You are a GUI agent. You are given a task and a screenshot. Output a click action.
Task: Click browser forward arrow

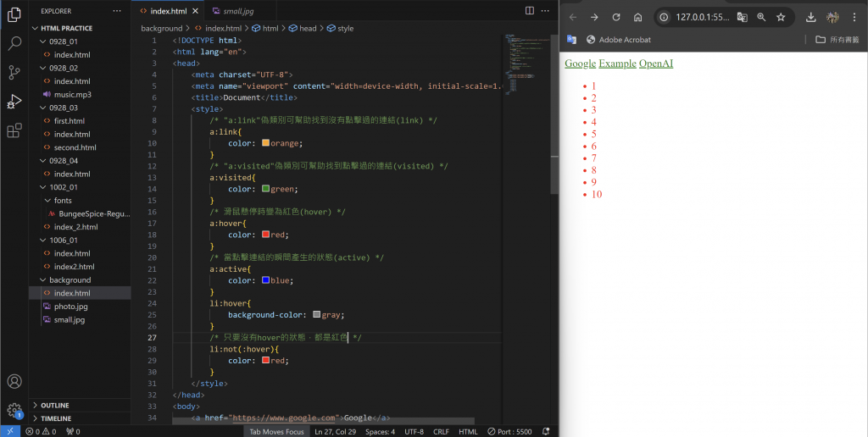594,17
